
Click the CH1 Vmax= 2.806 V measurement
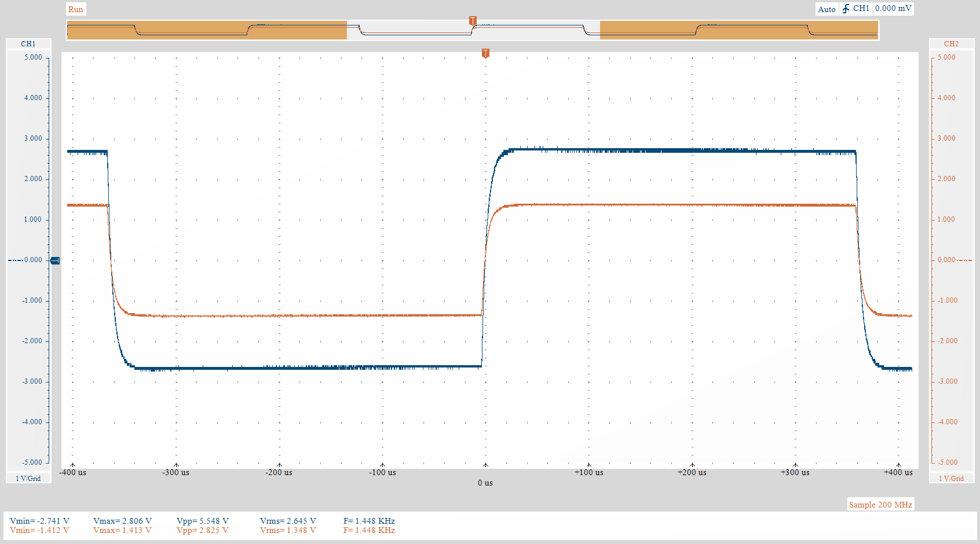(x=122, y=521)
